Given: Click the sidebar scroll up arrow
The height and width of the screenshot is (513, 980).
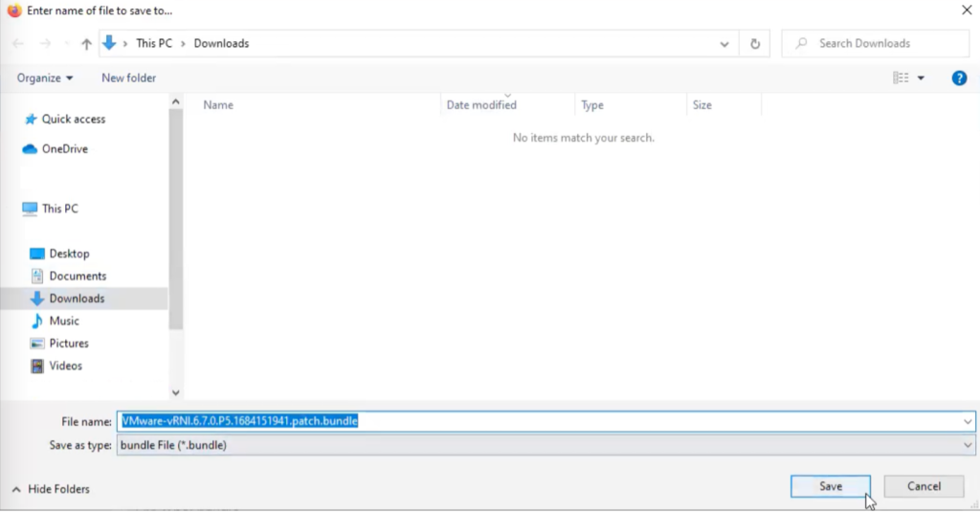Looking at the screenshot, I should point(176,101).
